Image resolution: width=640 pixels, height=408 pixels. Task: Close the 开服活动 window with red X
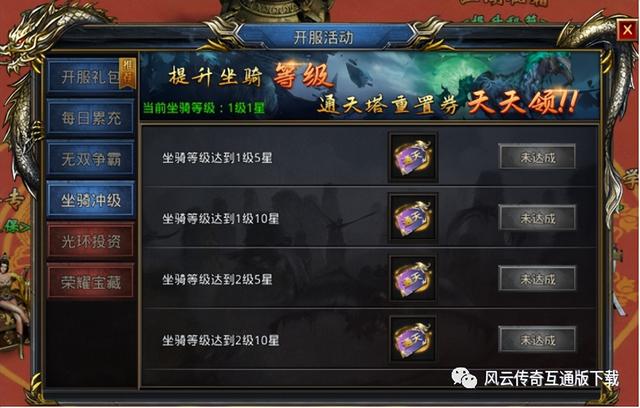(627, 30)
